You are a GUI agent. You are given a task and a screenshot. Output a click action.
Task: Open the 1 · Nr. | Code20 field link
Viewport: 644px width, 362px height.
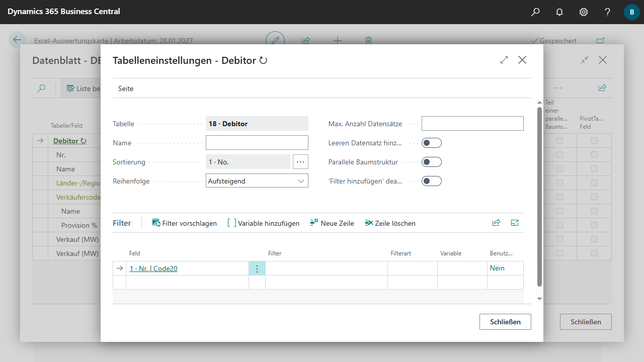click(153, 268)
